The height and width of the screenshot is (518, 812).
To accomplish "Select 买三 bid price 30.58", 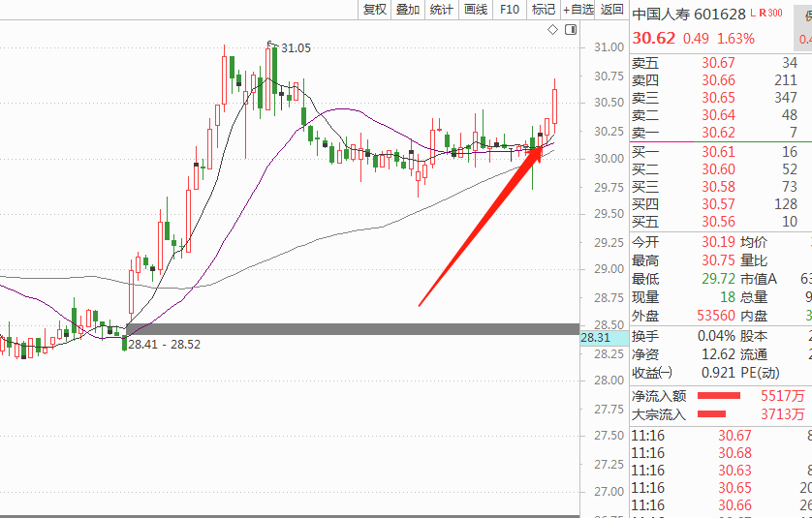I will 718,186.
